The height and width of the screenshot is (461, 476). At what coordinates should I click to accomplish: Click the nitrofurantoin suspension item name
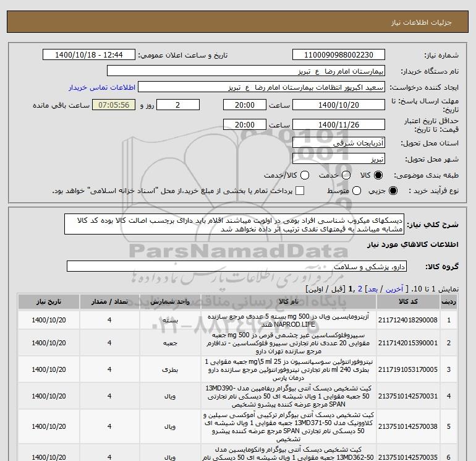(x=289, y=370)
